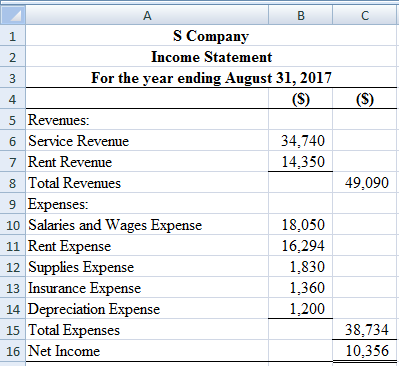Select the 'Service Revenue' label cell
The height and width of the screenshot is (366, 399).
(147, 141)
